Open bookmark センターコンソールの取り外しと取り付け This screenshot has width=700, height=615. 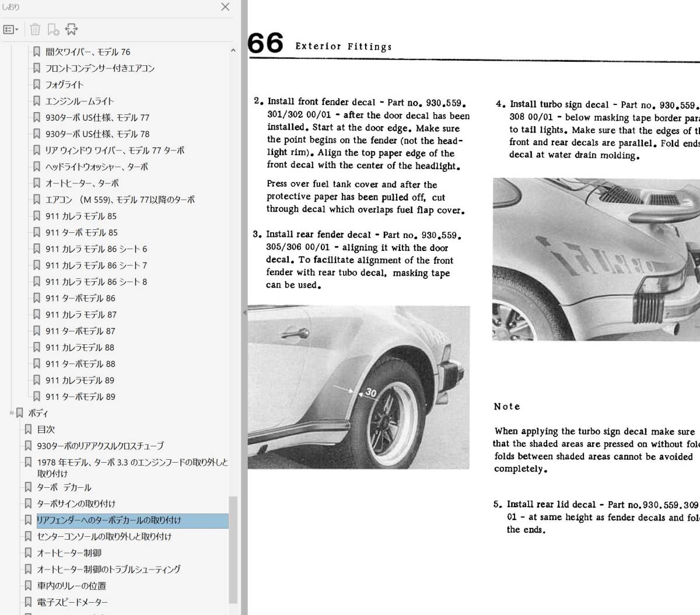point(104,536)
